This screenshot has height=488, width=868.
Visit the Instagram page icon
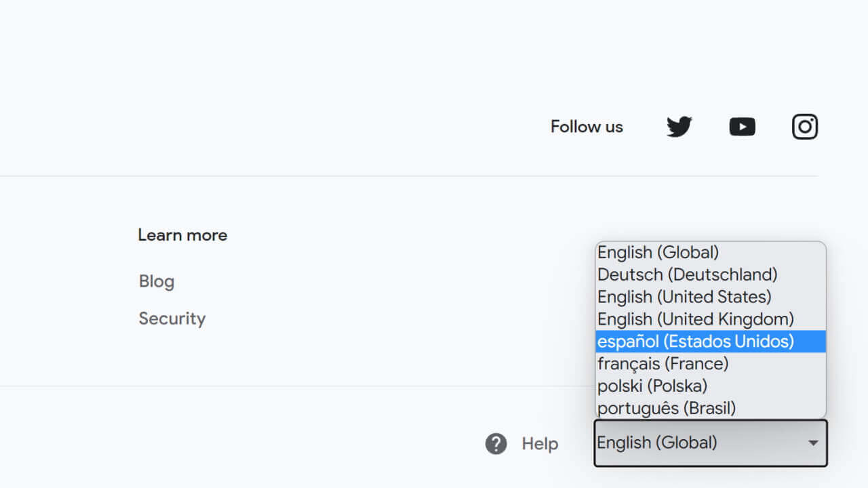click(805, 127)
